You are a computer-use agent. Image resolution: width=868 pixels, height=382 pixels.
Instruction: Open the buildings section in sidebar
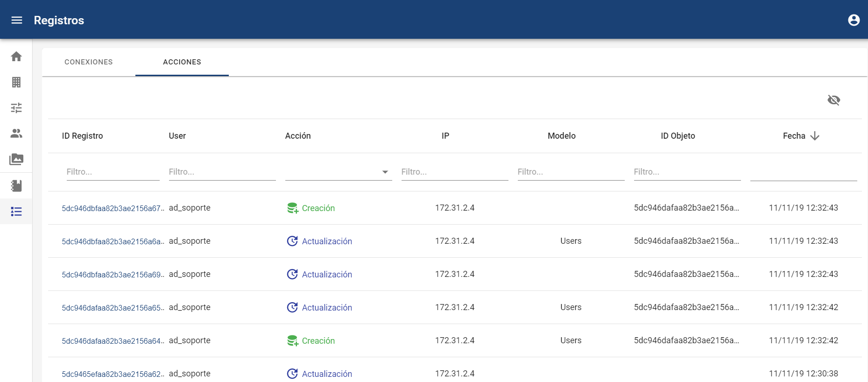pos(16,82)
